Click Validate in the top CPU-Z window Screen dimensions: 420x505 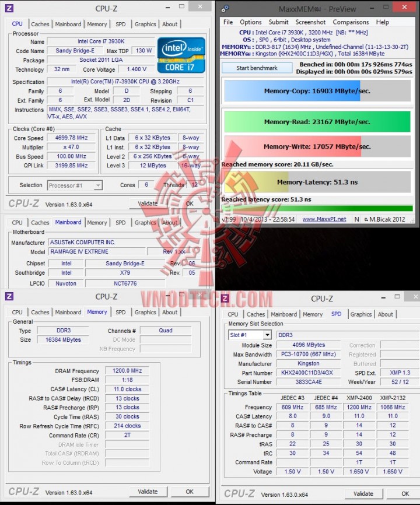pos(148,204)
